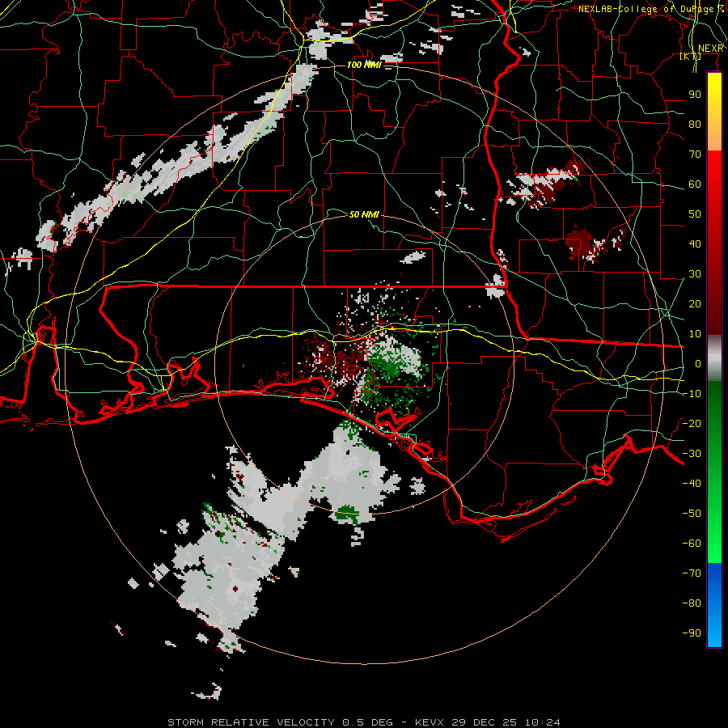Click the 90 value on velocity scale
This screenshot has height=728, width=728.
click(x=695, y=95)
